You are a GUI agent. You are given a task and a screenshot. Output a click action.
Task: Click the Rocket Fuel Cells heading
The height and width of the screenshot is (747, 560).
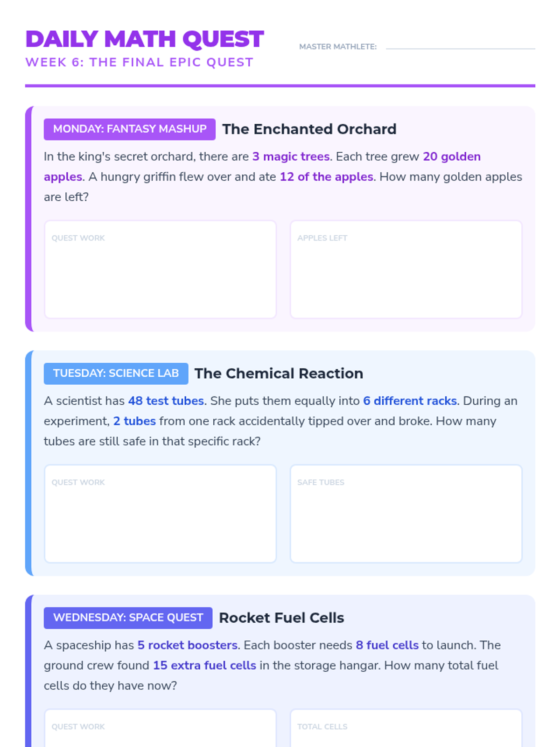point(281,618)
